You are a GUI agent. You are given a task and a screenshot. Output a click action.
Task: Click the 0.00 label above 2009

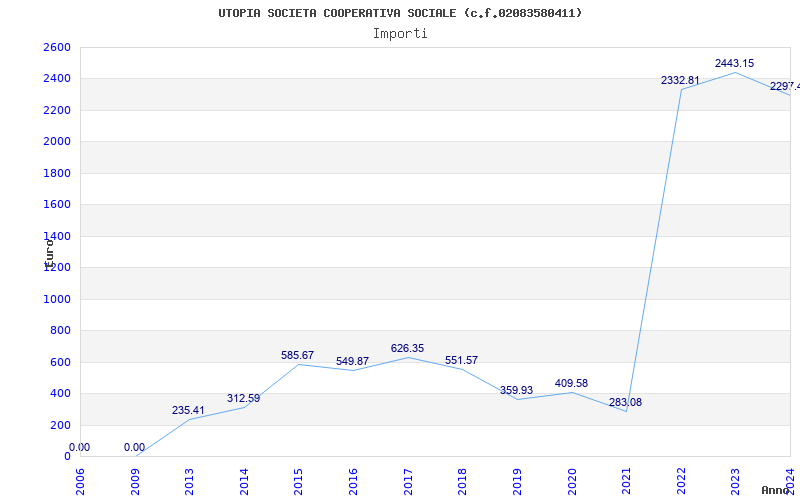pyautogui.click(x=134, y=448)
